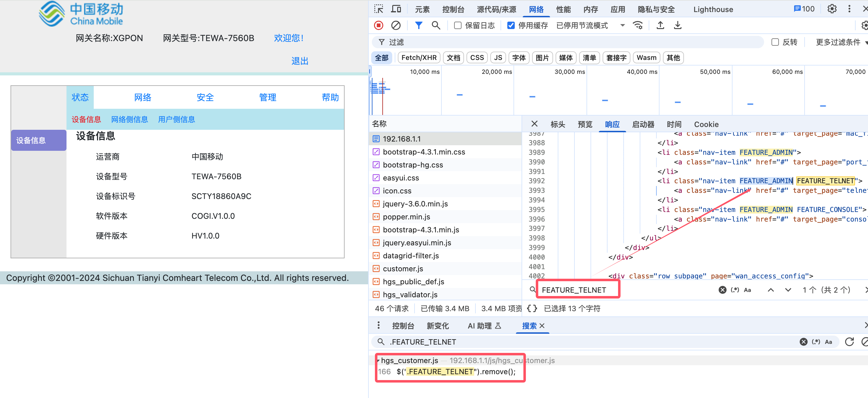Screen dimensions: 868x398
Task: Open the throttling mode dropdown
Action: coord(590,25)
